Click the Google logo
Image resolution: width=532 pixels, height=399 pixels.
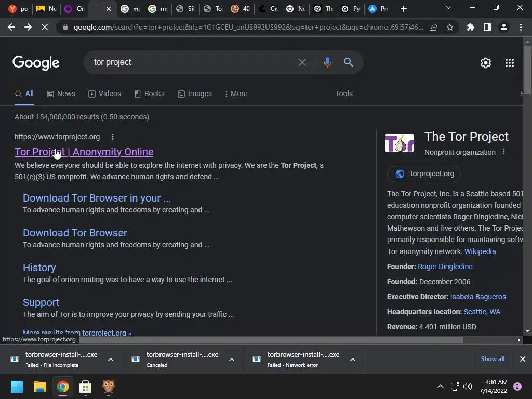click(36, 63)
